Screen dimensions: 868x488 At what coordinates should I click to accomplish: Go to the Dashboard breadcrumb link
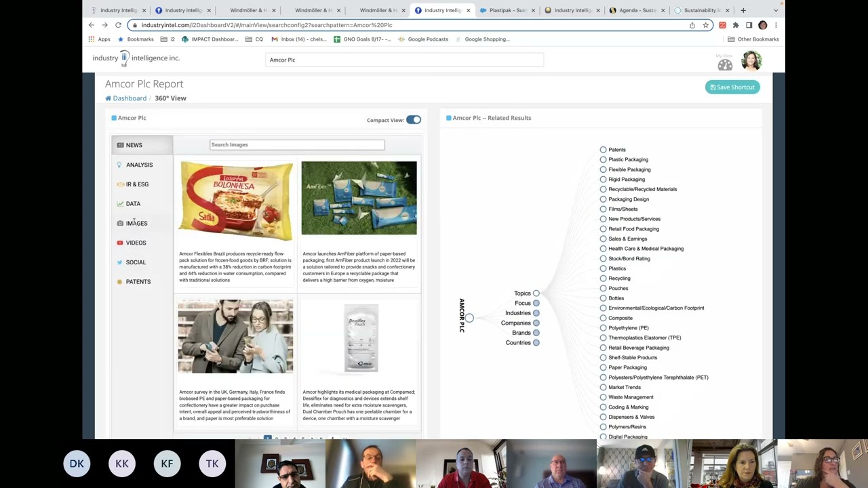pos(126,98)
